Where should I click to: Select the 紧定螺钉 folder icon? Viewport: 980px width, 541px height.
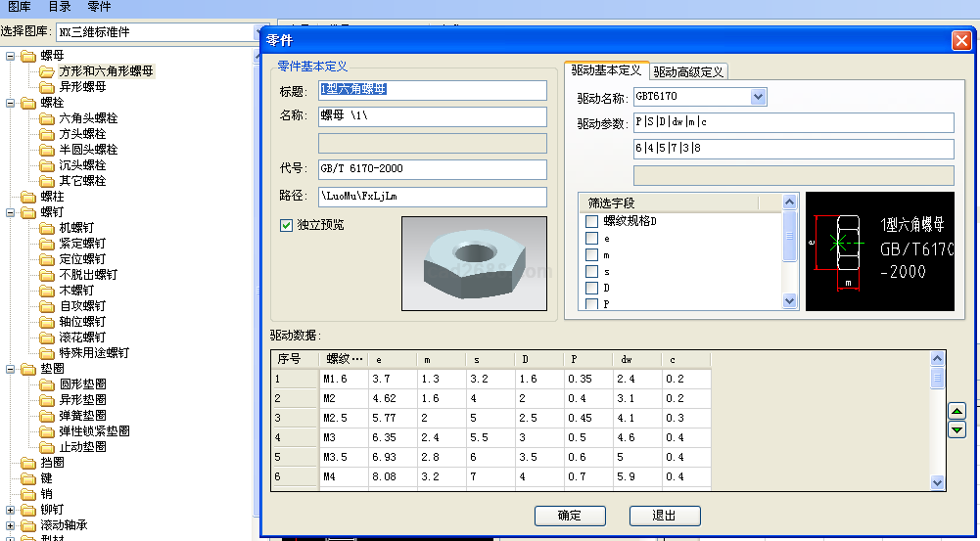coord(47,243)
